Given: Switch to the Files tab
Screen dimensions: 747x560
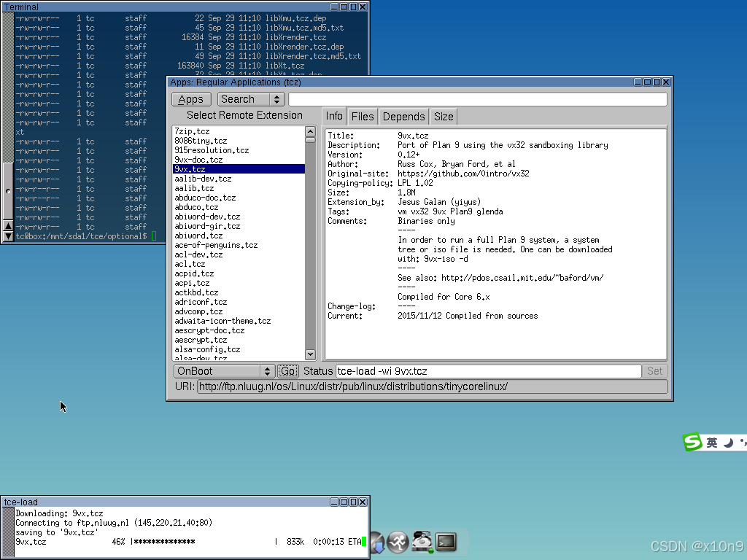Looking at the screenshot, I should (x=363, y=117).
